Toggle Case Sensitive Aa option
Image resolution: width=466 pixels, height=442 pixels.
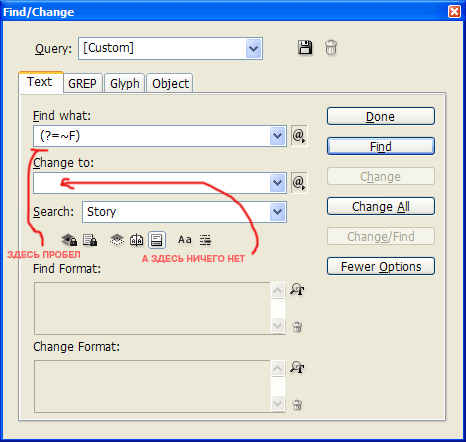click(185, 240)
